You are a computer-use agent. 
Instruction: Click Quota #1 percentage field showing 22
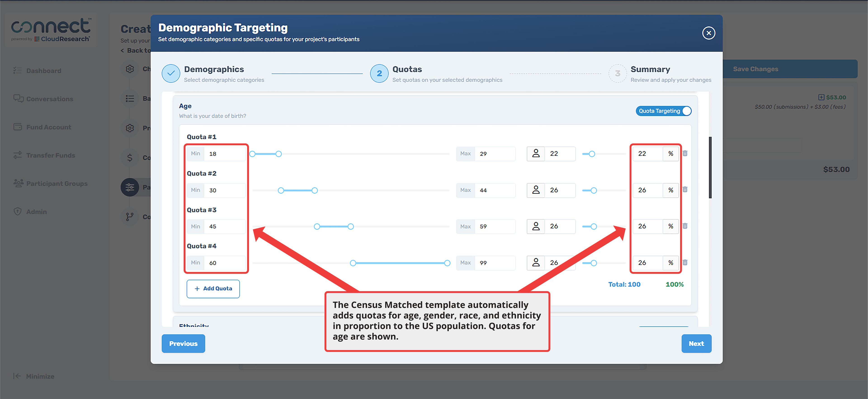[x=648, y=153]
